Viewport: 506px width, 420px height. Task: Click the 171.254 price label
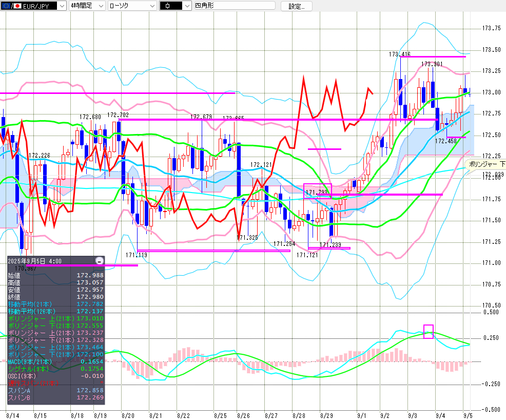click(284, 244)
